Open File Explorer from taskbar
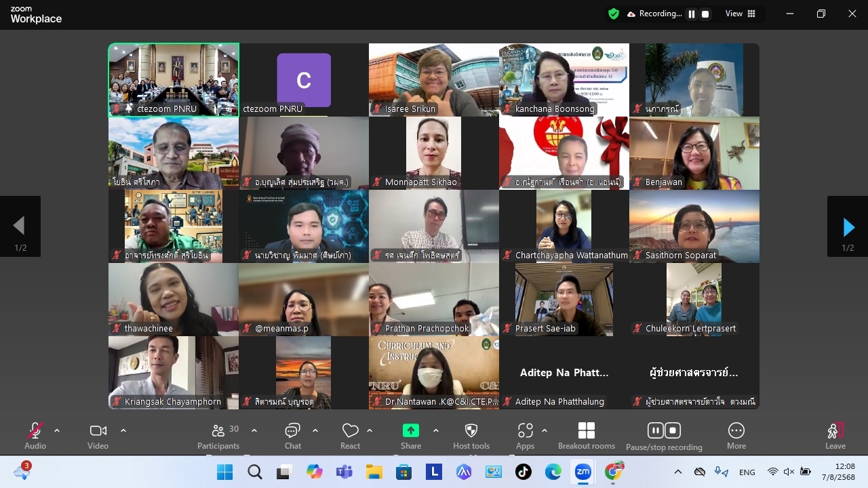 pos(374,472)
